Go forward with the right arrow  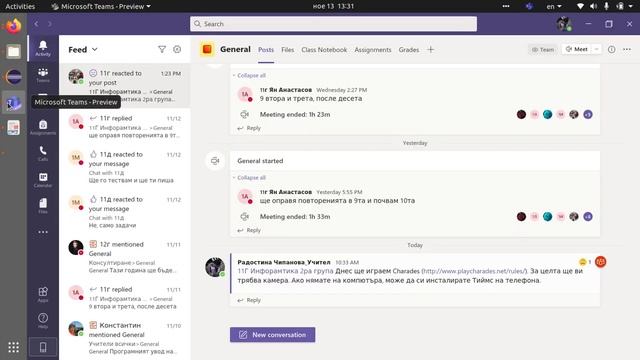coord(50,24)
